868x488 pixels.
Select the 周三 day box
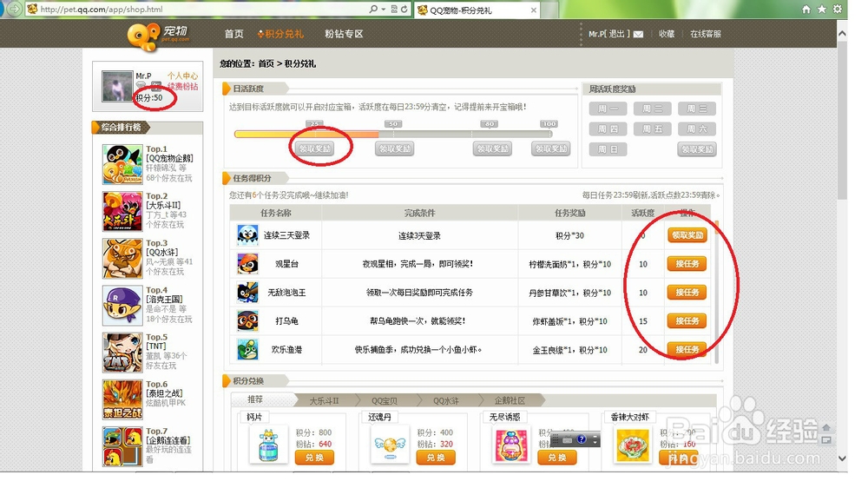pos(696,109)
